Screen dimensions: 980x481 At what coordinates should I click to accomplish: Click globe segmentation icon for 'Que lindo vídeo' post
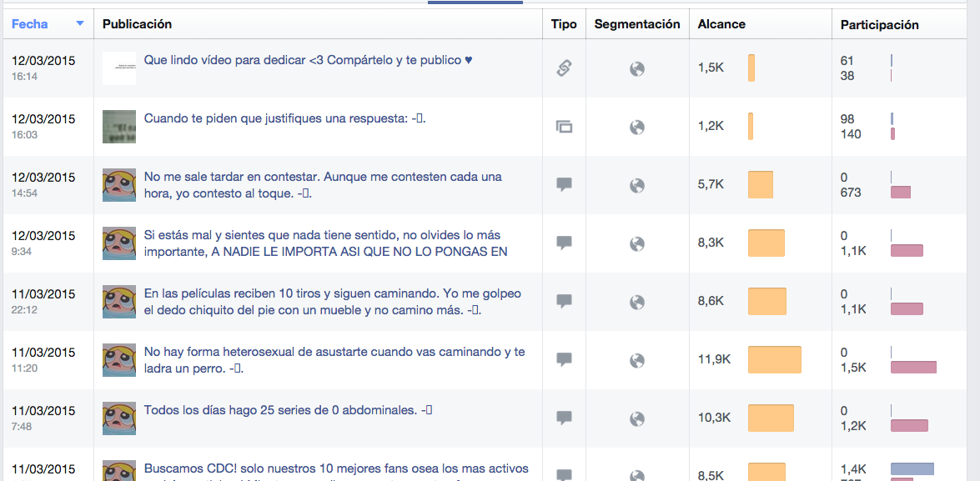[x=637, y=68]
